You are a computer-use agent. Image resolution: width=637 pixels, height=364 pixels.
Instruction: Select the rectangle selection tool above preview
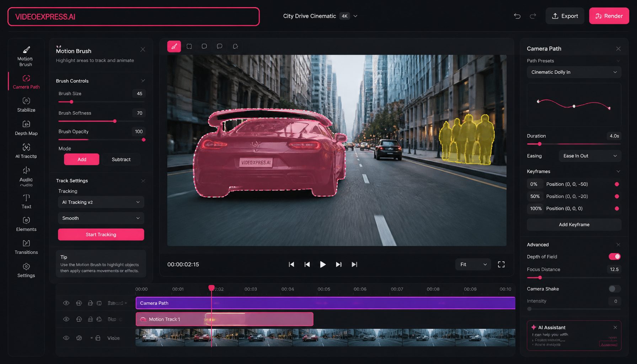pos(189,46)
